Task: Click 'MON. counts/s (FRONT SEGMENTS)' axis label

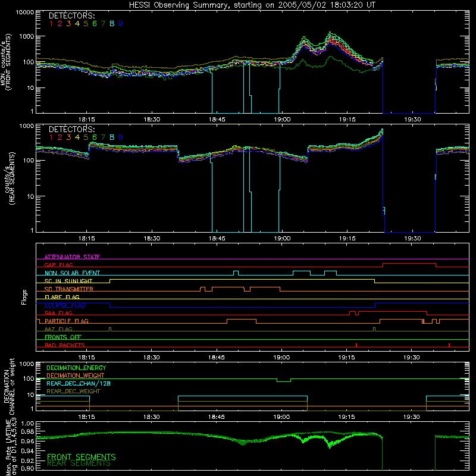Action: [6, 62]
